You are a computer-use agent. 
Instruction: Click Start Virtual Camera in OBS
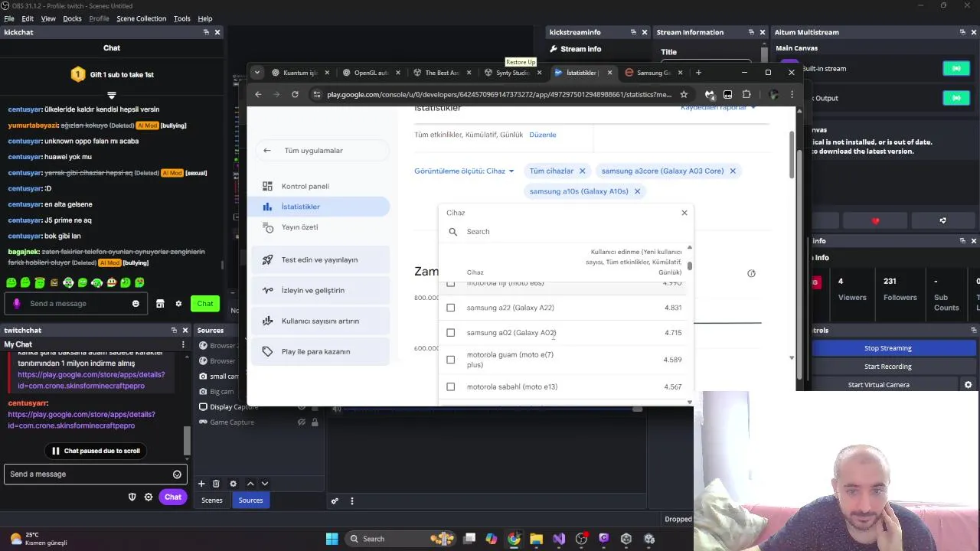[x=879, y=385]
